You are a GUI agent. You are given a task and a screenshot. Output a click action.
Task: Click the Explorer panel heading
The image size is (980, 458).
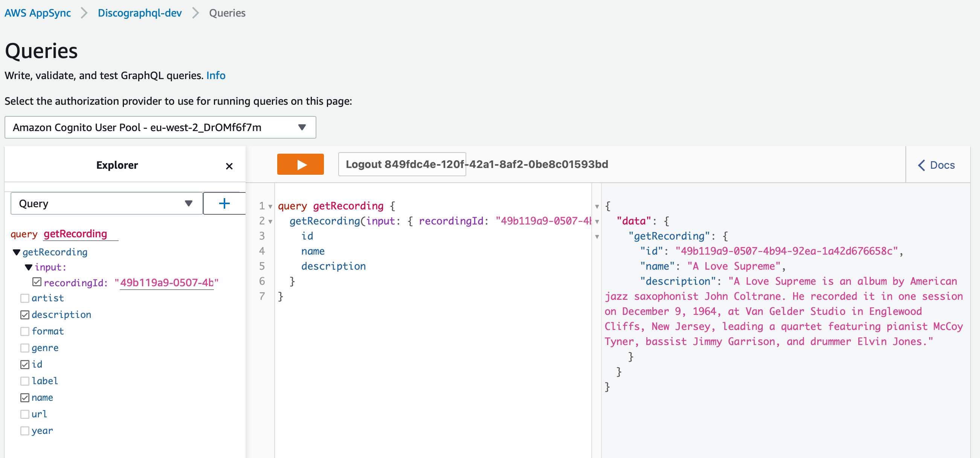117,165
